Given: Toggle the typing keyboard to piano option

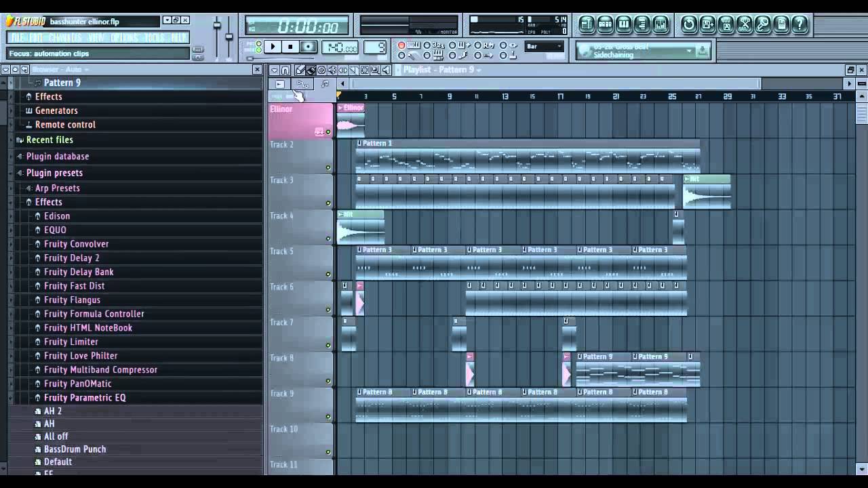Looking at the screenshot, I should (x=414, y=45).
